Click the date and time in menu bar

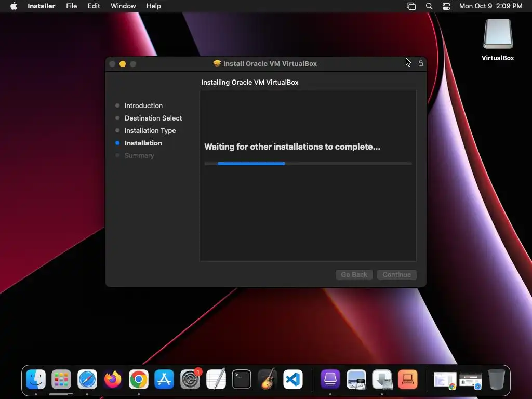[490, 6]
